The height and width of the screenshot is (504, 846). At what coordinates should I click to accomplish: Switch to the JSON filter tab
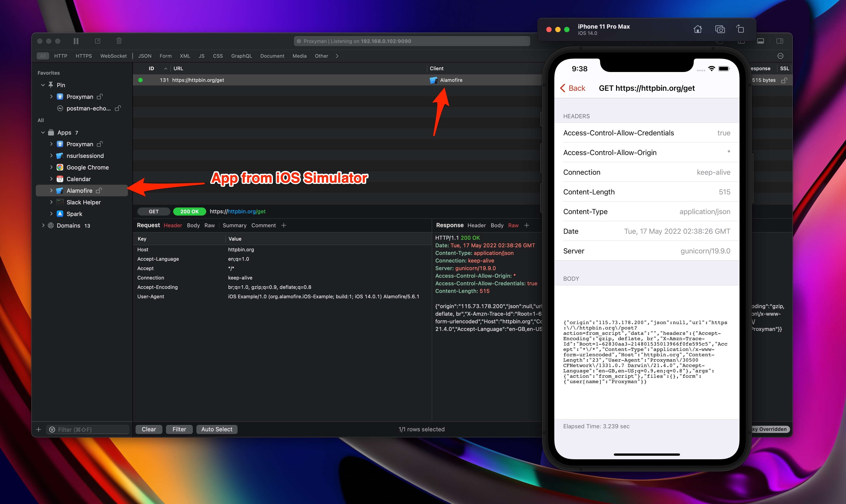145,56
